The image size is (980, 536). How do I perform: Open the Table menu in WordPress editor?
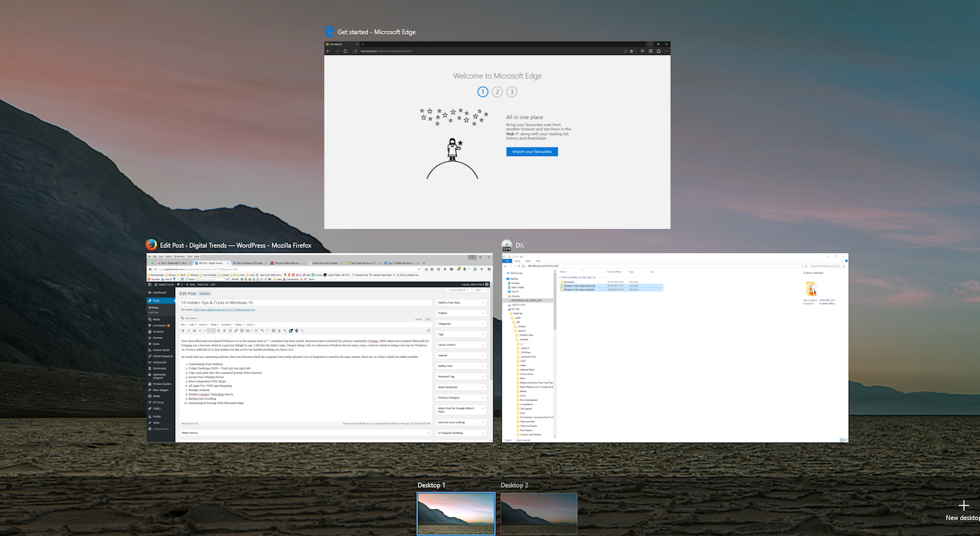[x=239, y=324]
